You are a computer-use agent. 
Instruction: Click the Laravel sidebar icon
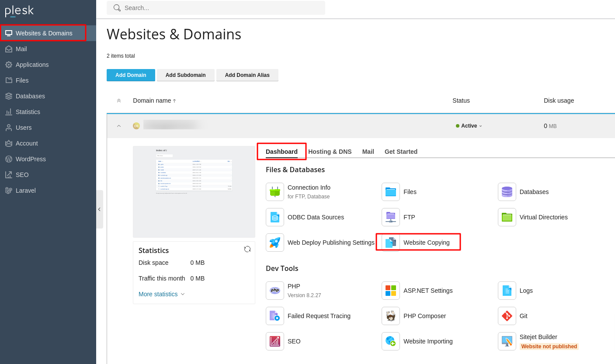click(9, 191)
